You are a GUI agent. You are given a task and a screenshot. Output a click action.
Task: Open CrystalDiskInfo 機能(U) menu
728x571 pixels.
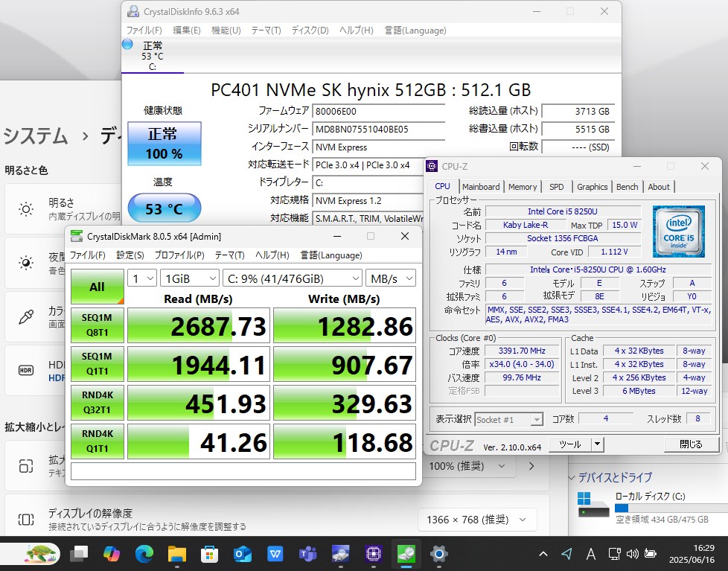pos(226,31)
